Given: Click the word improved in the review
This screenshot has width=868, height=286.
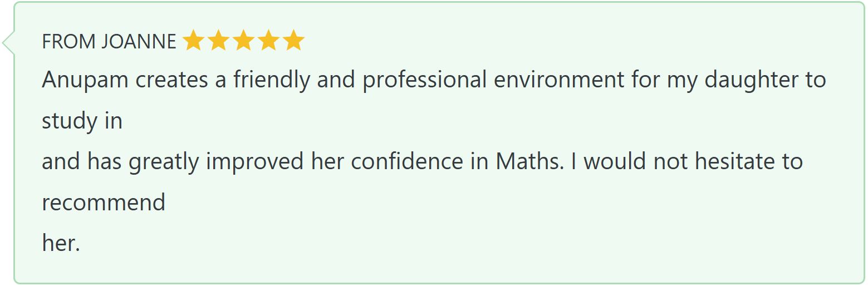Looking at the screenshot, I should click(254, 162).
